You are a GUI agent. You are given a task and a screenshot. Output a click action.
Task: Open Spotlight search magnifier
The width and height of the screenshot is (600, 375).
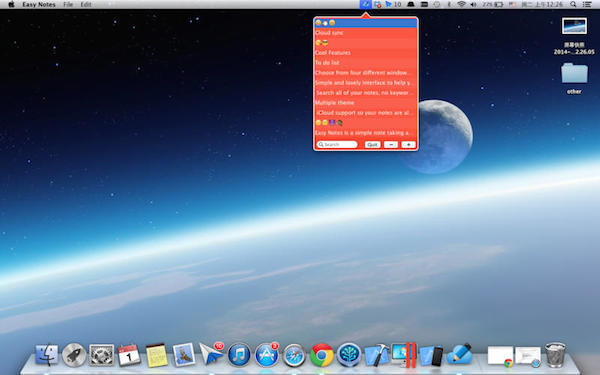click(573, 5)
